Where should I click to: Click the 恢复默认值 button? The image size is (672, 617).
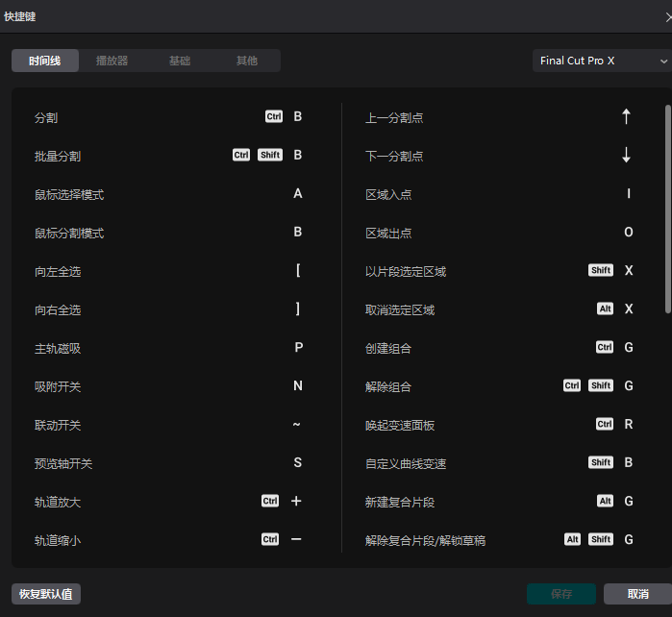click(x=46, y=594)
